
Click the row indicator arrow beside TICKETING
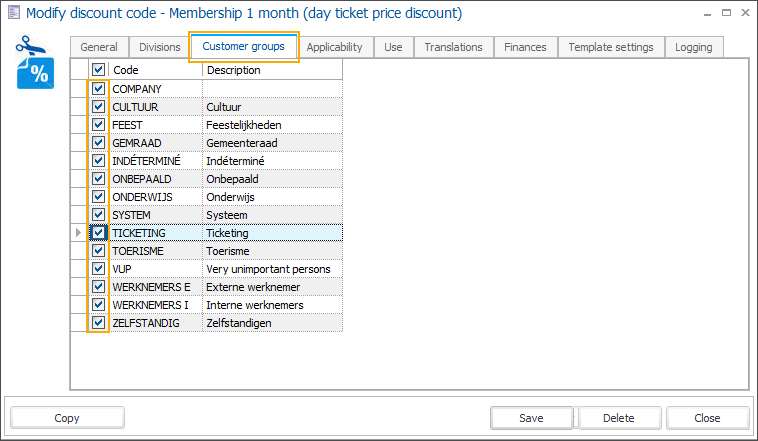pos(79,233)
